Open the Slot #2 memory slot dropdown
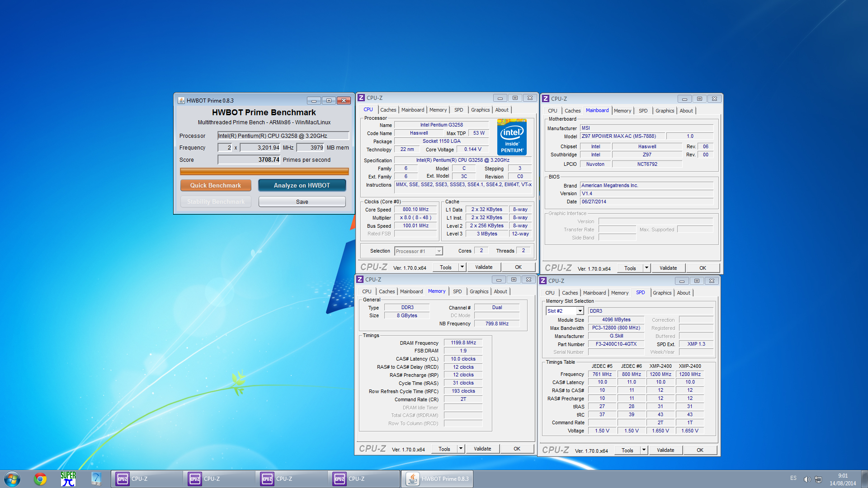Screen dimensions: 868x488 580,311
